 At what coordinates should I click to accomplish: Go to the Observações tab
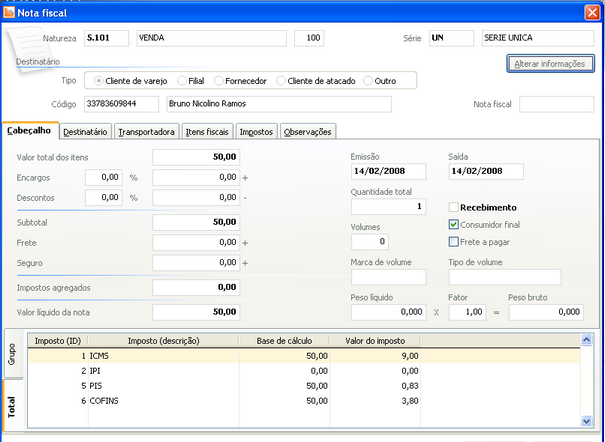point(308,132)
